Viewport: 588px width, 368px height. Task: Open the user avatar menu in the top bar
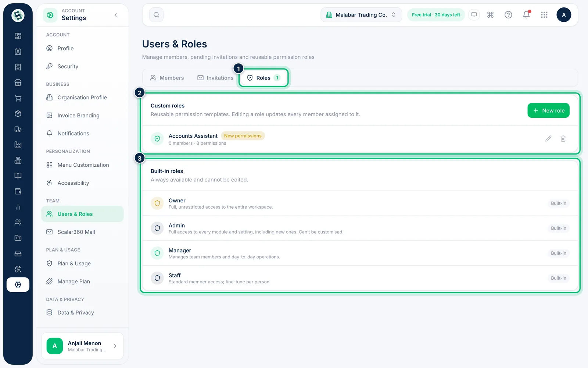click(x=564, y=15)
